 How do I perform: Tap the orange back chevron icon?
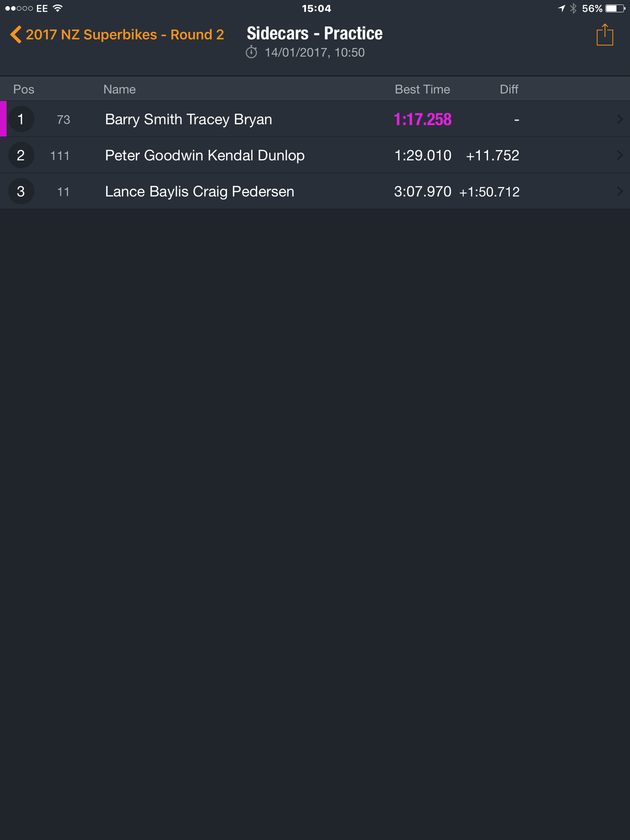pos(16,34)
